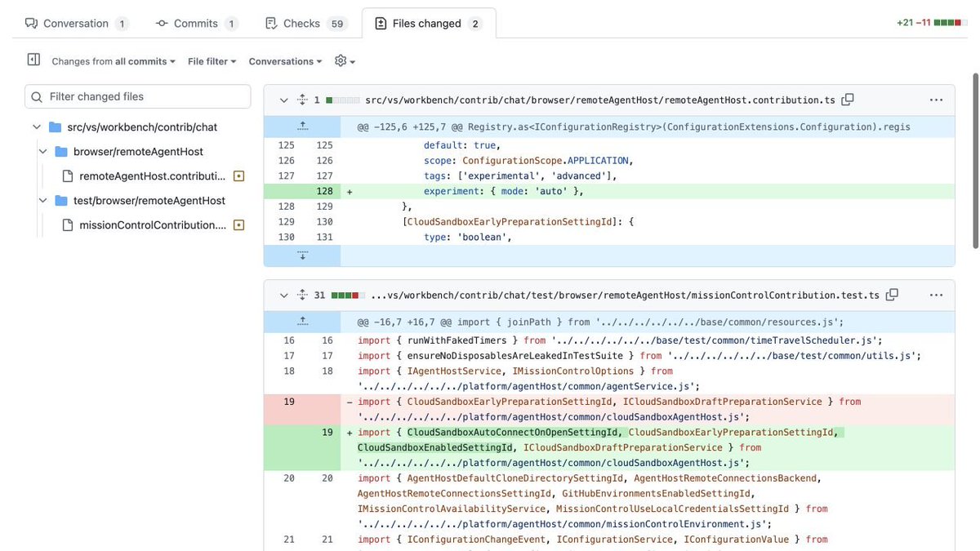Focus the 'Filter changed files' search box
Image resolution: width=980 pixels, height=551 pixels.
click(138, 96)
